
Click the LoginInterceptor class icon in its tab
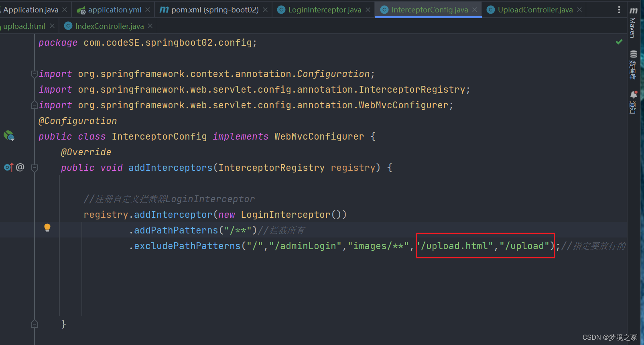coord(282,10)
